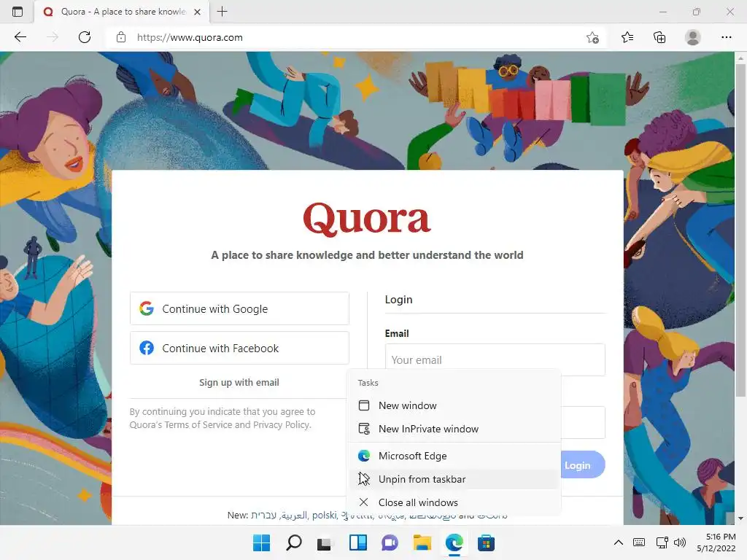The image size is (747, 560).
Task: Click the browser Back arrow
Action: coord(20,37)
